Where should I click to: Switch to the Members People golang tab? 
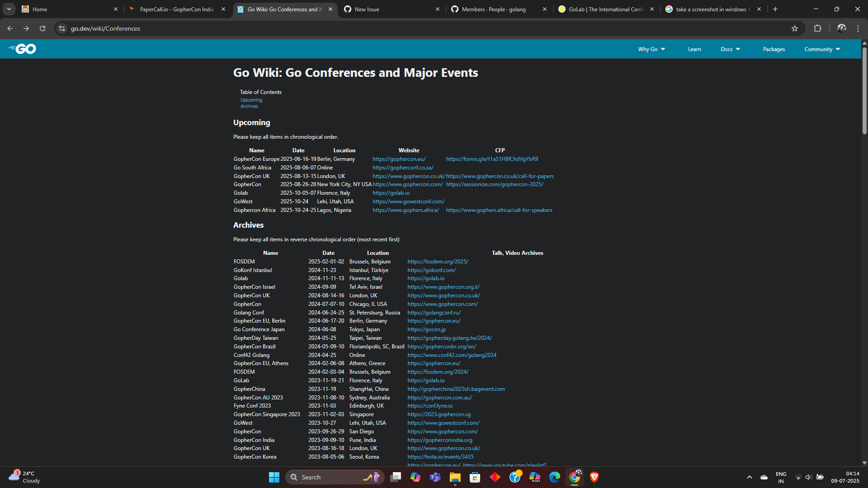499,9
